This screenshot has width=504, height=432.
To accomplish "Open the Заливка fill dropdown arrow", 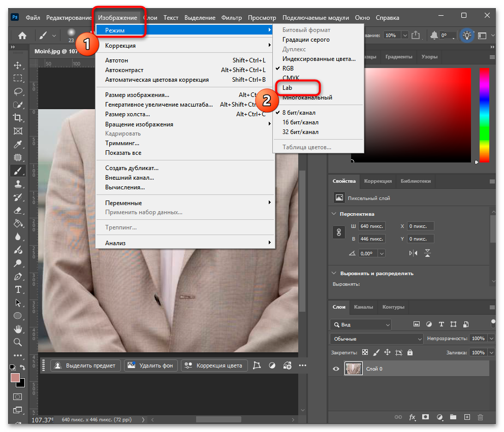I will click(x=491, y=353).
